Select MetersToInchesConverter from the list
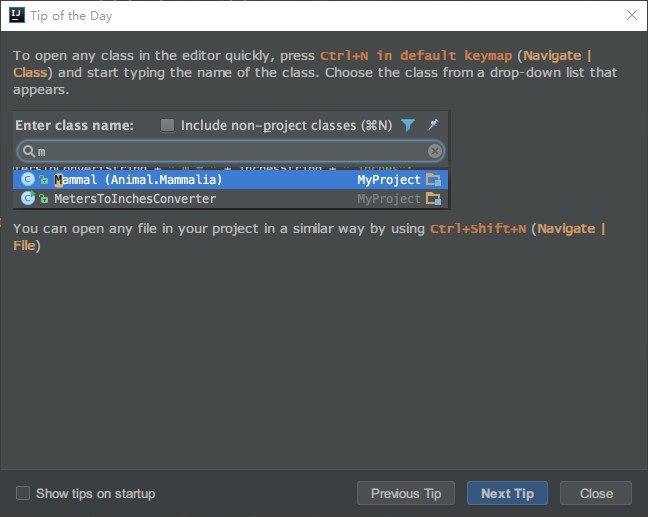Viewport: 648px width, 517px height. (x=135, y=199)
